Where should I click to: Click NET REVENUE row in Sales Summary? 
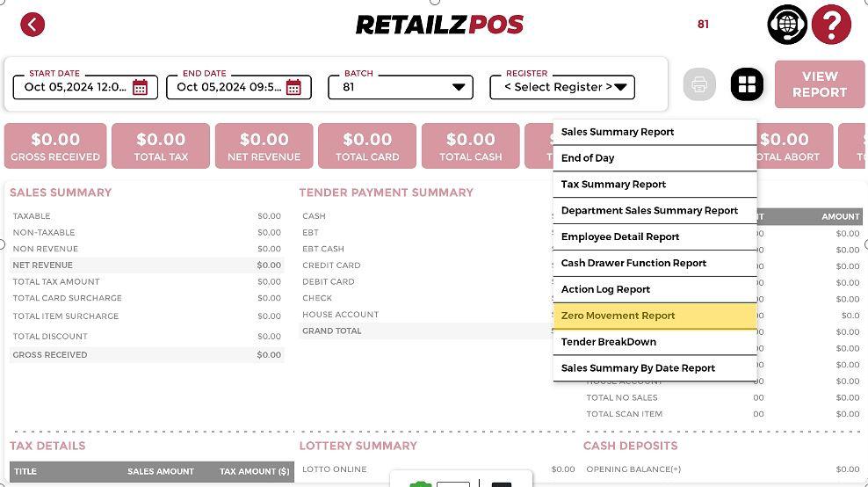pyautogui.click(x=147, y=265)
